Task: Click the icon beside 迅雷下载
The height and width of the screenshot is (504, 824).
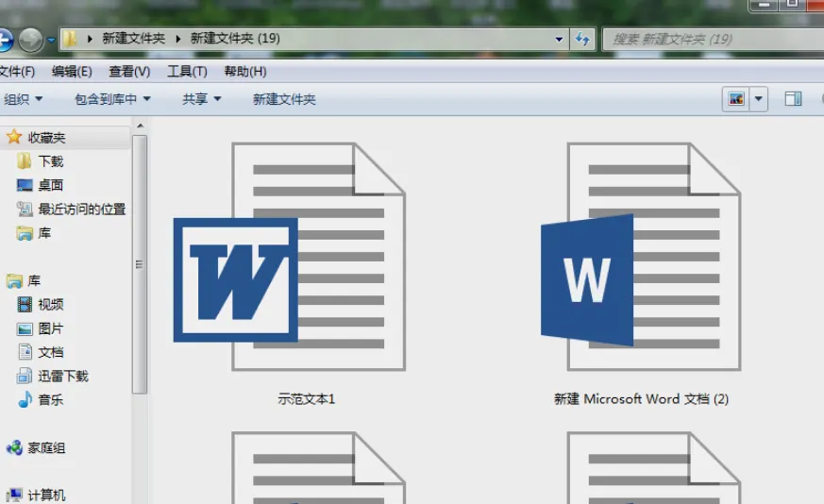Action: 25,376
